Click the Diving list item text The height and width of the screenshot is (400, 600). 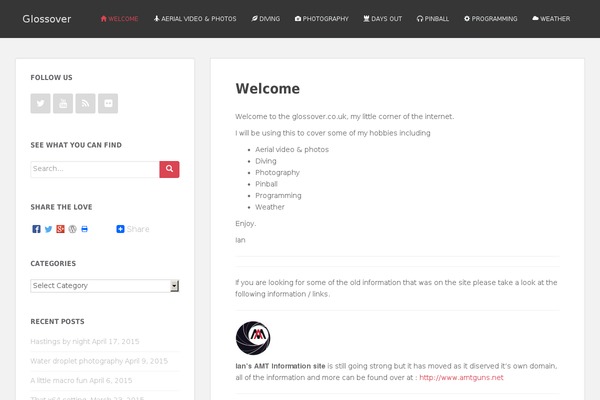266,161
